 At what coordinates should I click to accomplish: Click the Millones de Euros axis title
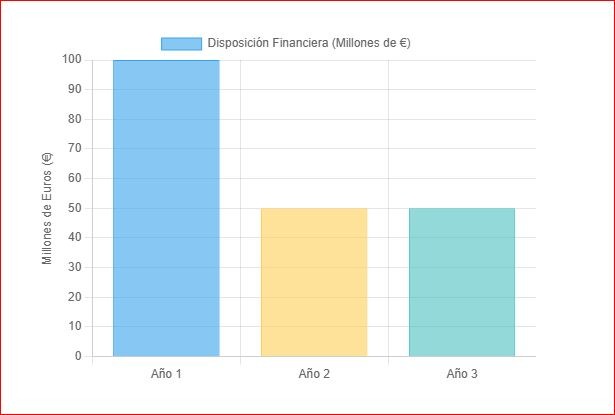click(47, 208)
